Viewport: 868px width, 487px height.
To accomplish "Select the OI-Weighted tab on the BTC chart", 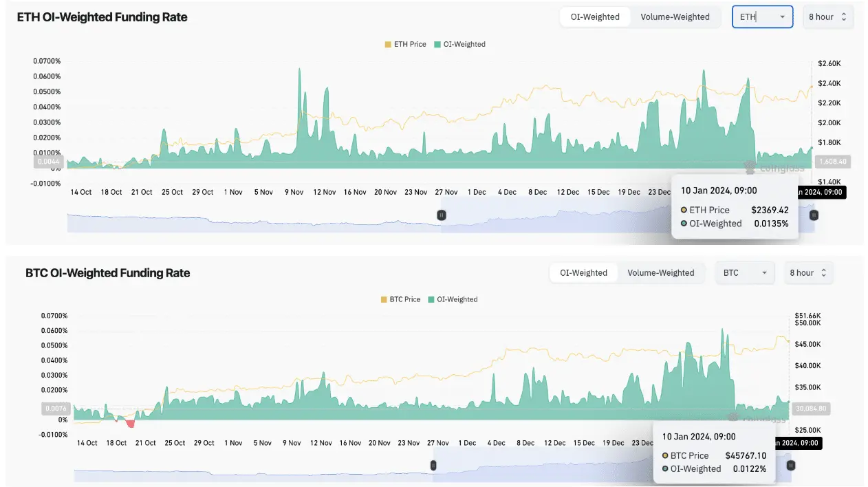I will pyautogui.click(x=583, y=272).
